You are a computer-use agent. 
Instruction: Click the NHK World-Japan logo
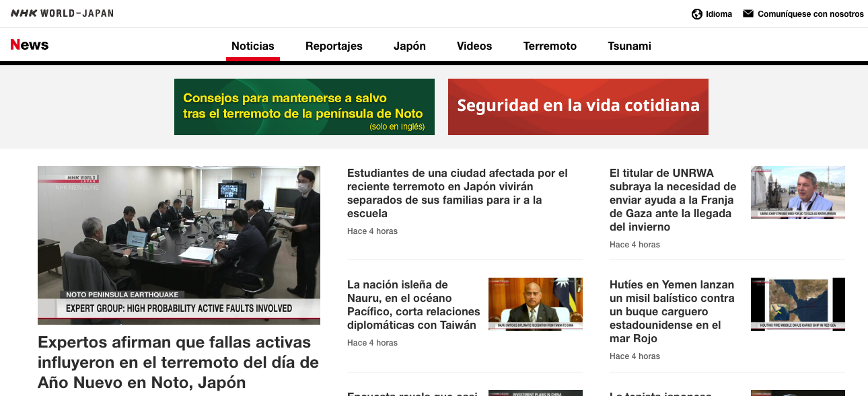tap(62, 13)
